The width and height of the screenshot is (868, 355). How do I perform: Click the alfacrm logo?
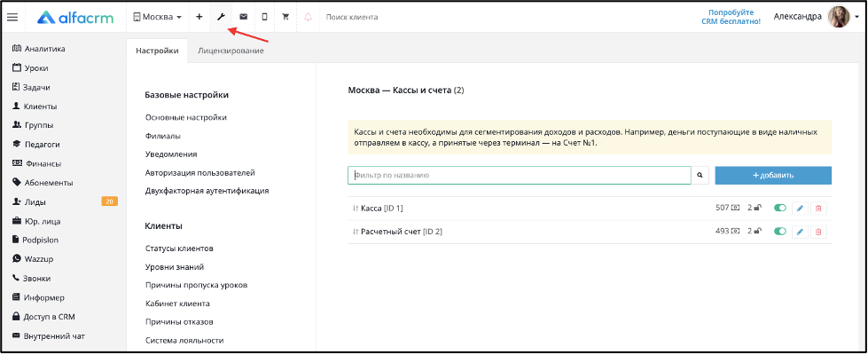click(x=75, y=17)
